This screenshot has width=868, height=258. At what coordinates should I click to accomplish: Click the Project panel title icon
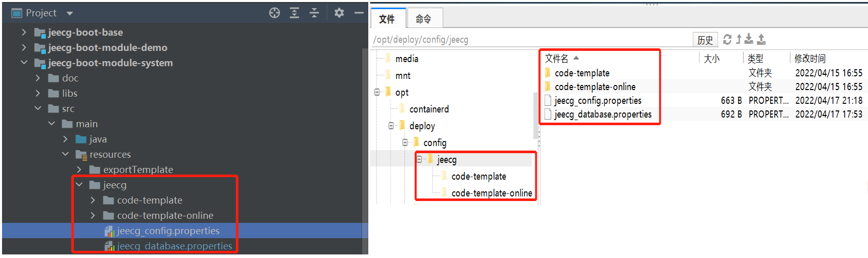tap(17, 13)
